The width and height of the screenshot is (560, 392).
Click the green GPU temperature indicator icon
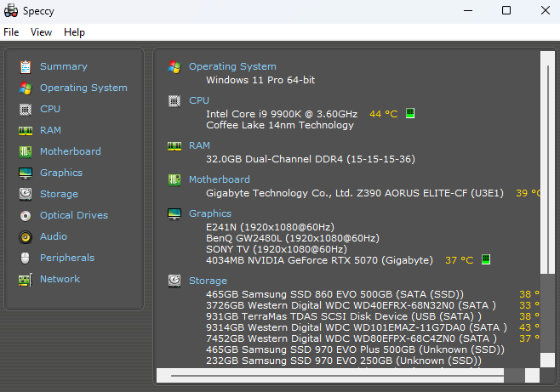(x=486, y=259)
